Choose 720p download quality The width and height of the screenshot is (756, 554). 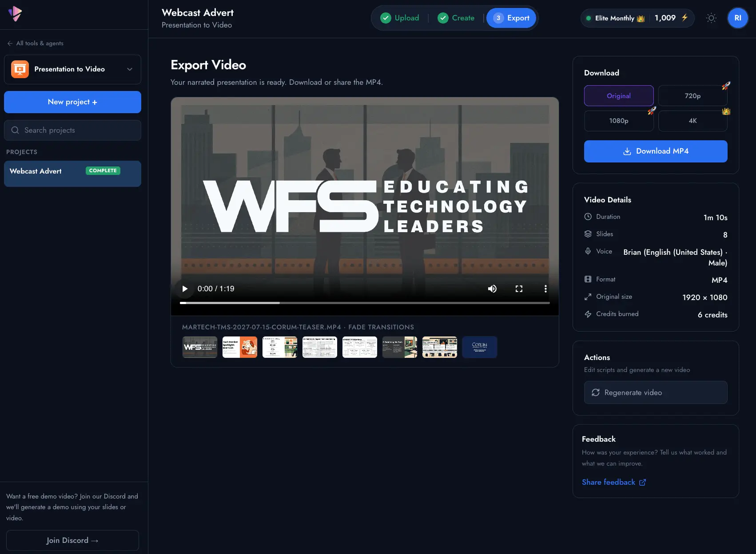coord(693,96)
